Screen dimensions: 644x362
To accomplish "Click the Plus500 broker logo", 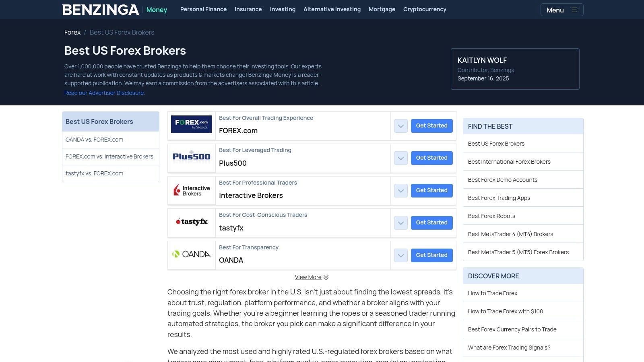I will click(x=192, y=157).
